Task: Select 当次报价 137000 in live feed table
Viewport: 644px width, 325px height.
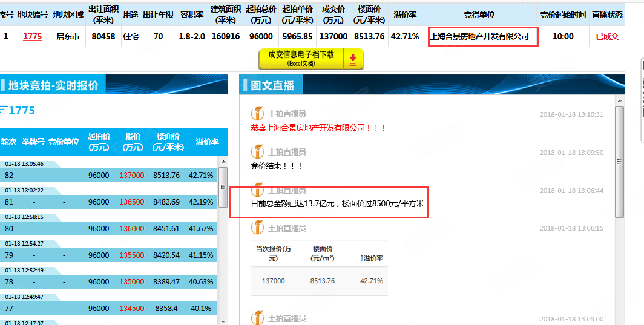Action: (x=273, y=281)
